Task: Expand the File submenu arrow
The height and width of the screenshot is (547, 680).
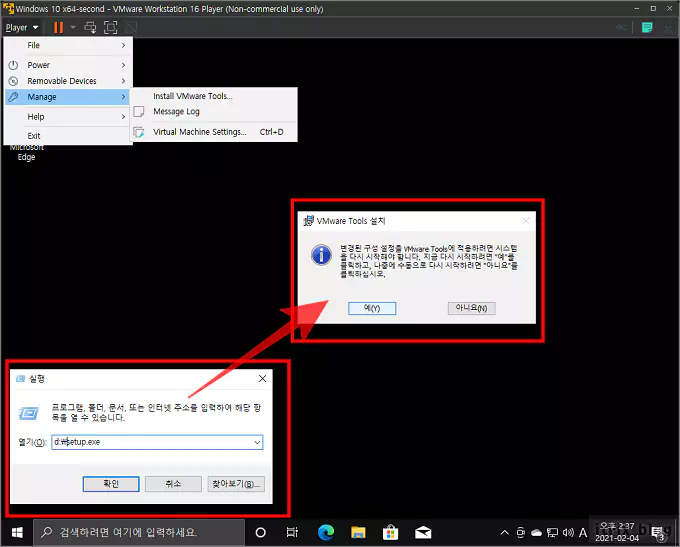Action: 124,45
